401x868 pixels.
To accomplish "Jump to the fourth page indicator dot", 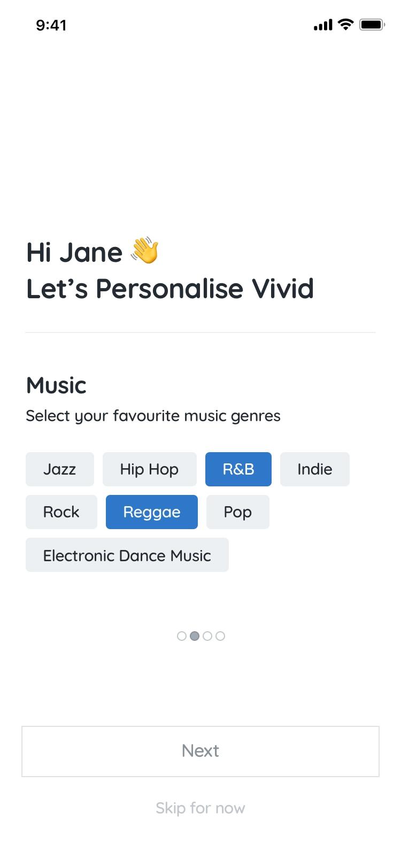I will point(220,636).
